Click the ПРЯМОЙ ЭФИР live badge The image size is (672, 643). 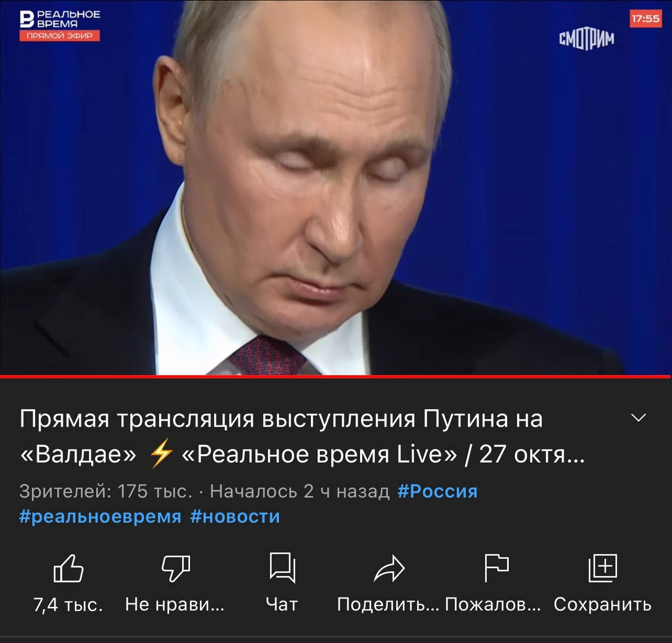(x=59, y=36)
